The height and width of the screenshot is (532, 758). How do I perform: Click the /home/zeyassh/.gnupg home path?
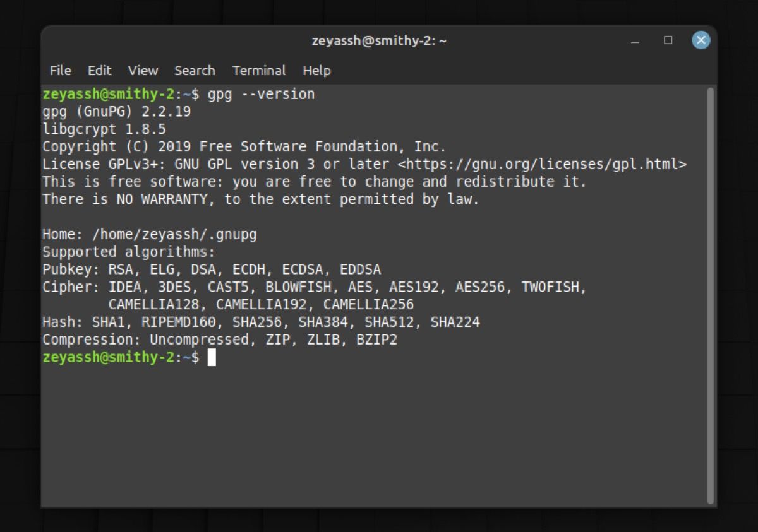[174, 235]
